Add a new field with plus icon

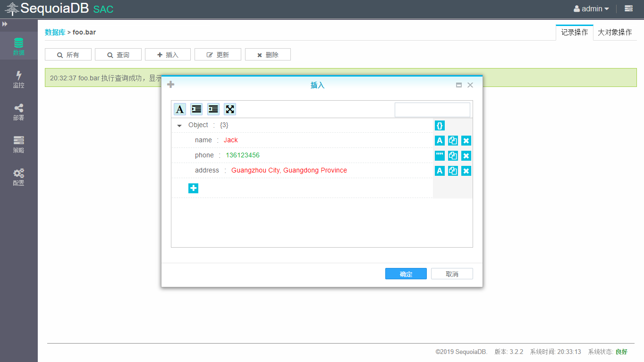tap(193, 188)
